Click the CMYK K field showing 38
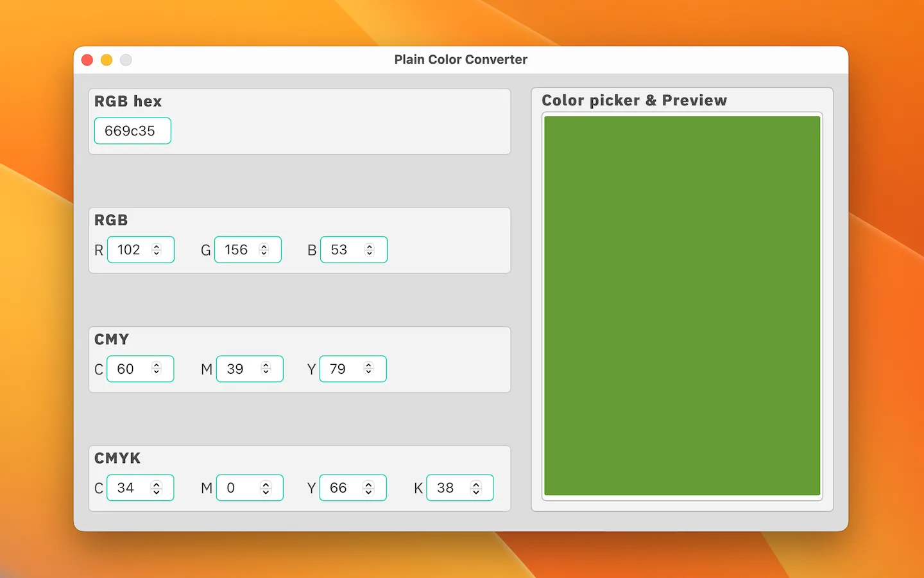This screenshot has width=924, height=578. point(460,487)
